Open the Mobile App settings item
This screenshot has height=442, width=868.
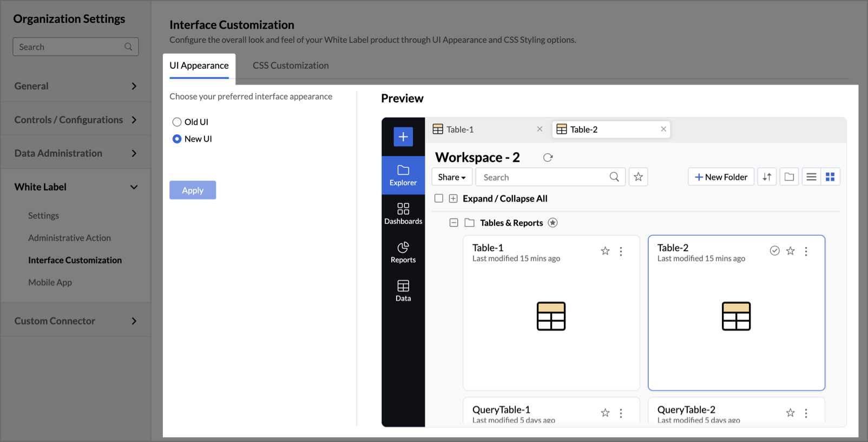coord(50,282)
